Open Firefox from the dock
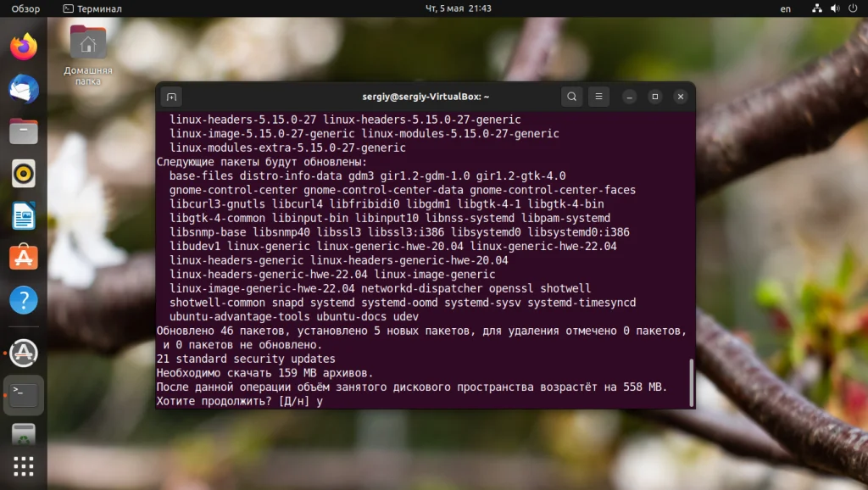The image size is (868, 490). click(23, 47)
